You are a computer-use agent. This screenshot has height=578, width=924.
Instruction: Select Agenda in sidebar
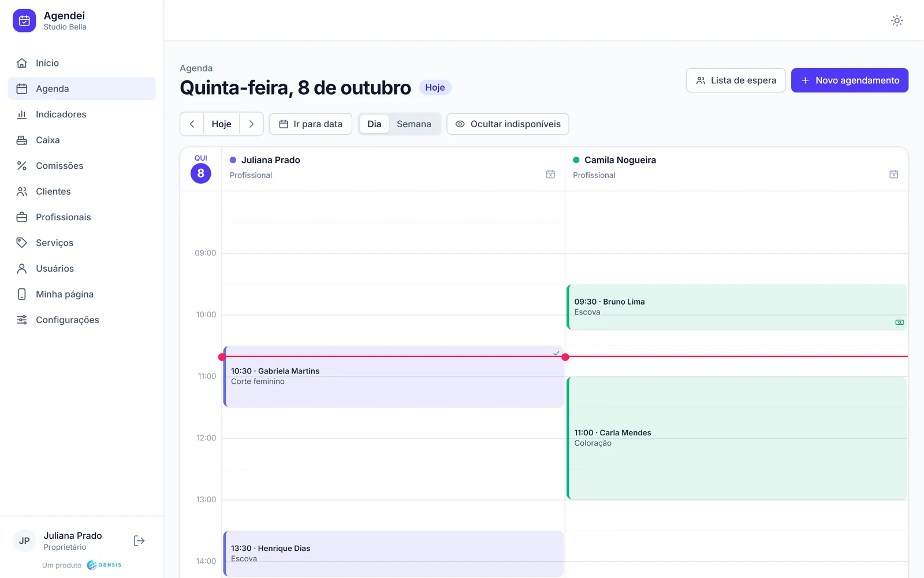tap(81, 88)
